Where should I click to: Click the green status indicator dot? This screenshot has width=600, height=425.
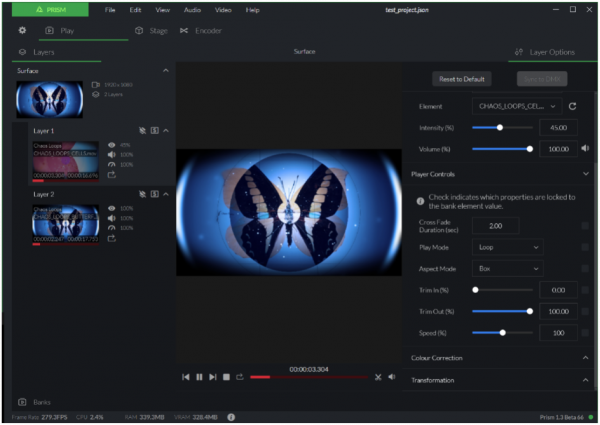point(591,417)
